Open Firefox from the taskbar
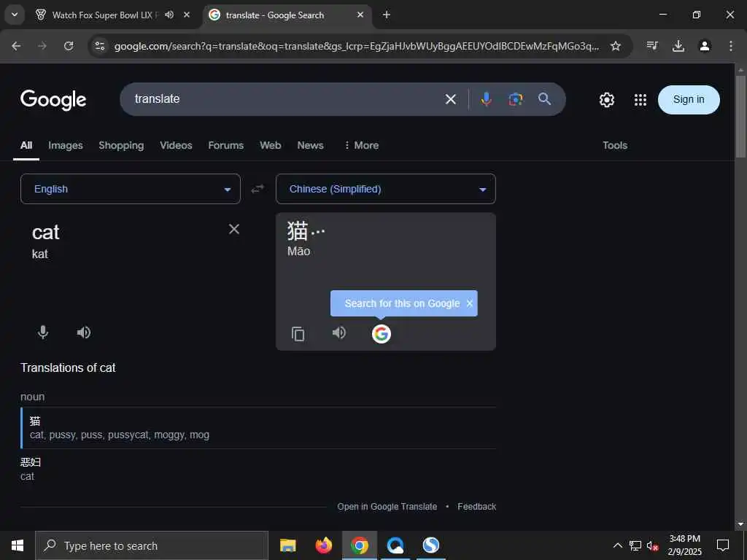The width and height of the screenshot is (747, 560). [x=323, y=545]
